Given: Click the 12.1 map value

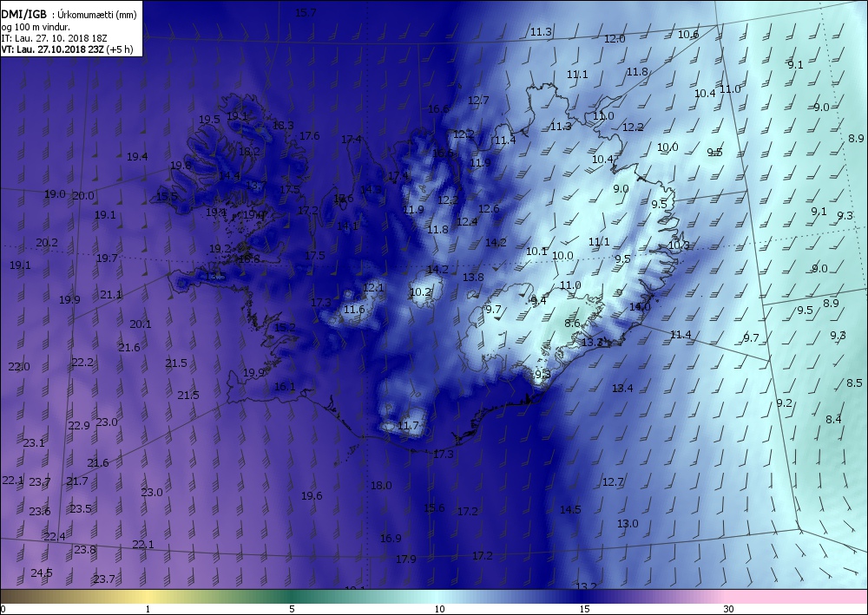Looking at the screenshot, I should [x=373, y=288].
